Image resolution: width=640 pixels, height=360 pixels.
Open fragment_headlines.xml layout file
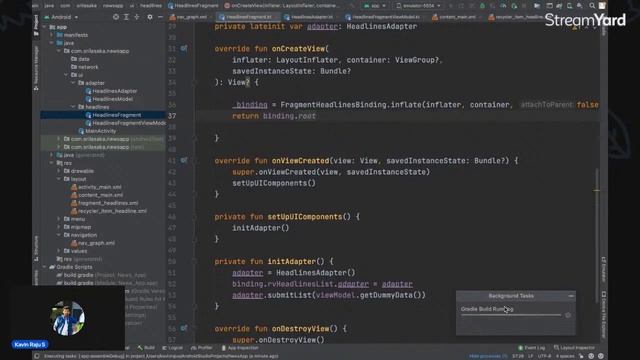coord(104,203)
